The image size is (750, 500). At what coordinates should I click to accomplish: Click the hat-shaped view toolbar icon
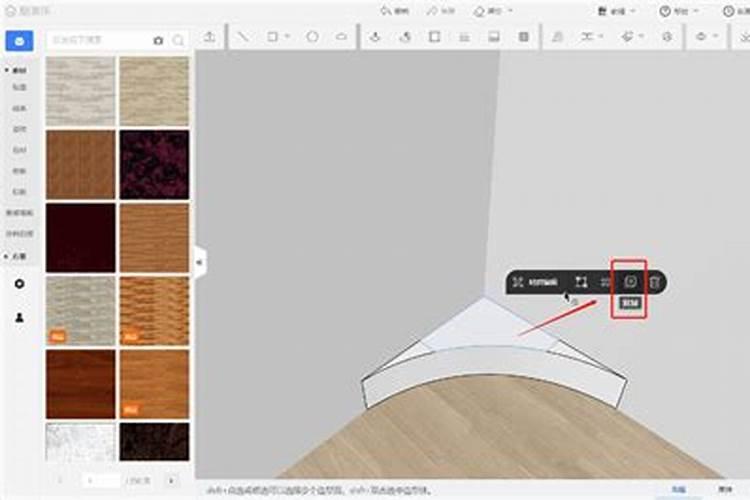[x=701, y=36]
